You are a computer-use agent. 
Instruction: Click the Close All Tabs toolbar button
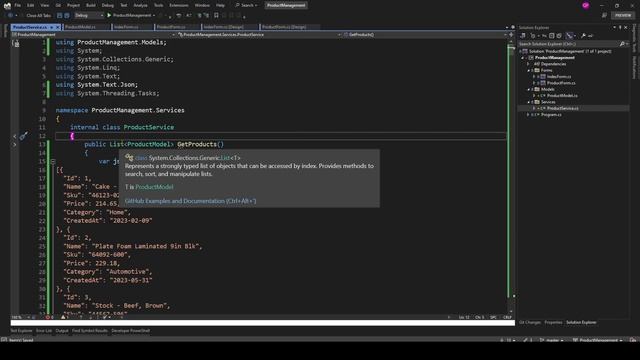tap(38, 16)
